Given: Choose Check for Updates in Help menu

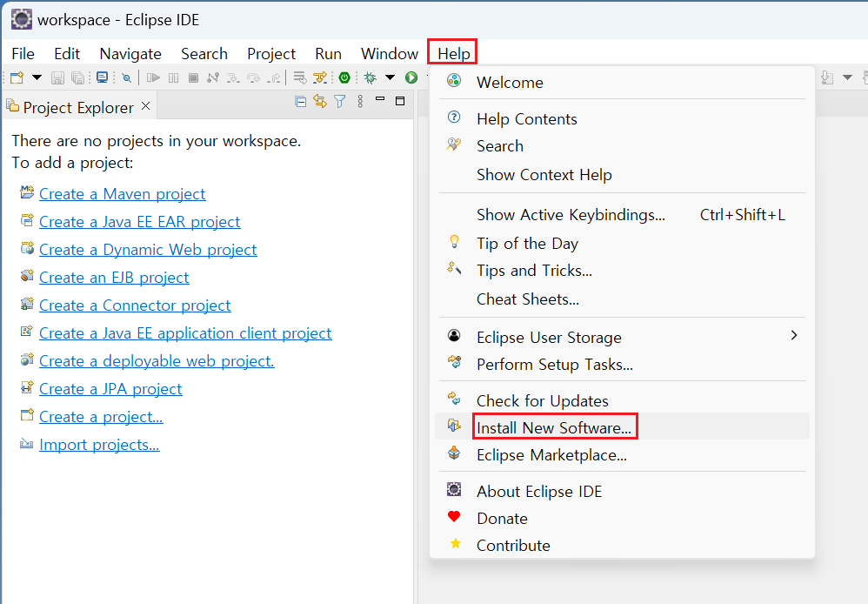Looking at the screenshot, I should point(542,400).
